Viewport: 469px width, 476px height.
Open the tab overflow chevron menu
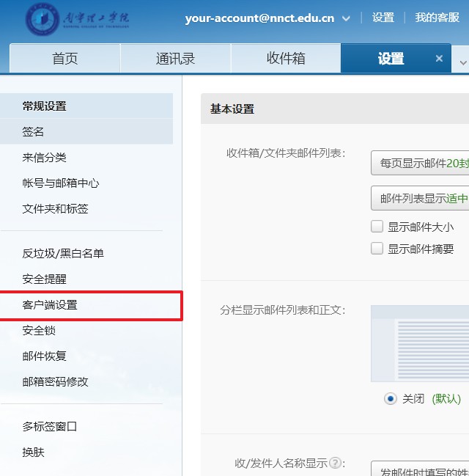click(462, 62)
